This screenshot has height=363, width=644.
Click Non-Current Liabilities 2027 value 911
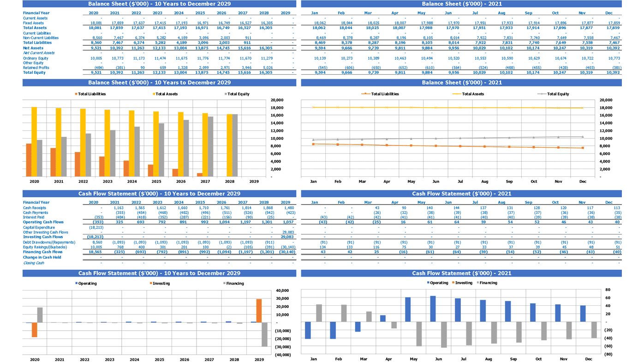tap(248, 38)
